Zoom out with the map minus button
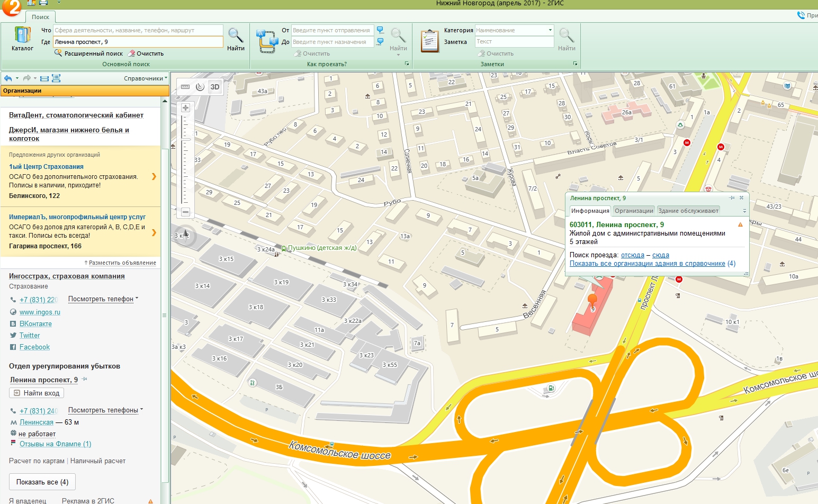The height and width of the screenshot is (504, 818). pos(185,212)
